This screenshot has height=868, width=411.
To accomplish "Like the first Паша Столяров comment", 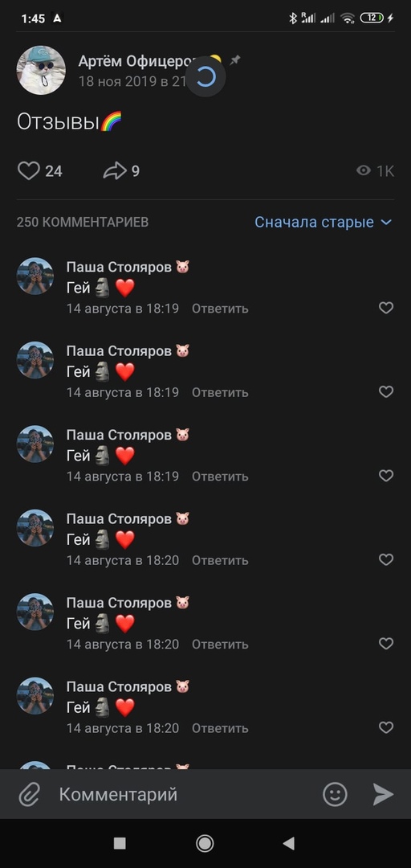I will [386, 308].
